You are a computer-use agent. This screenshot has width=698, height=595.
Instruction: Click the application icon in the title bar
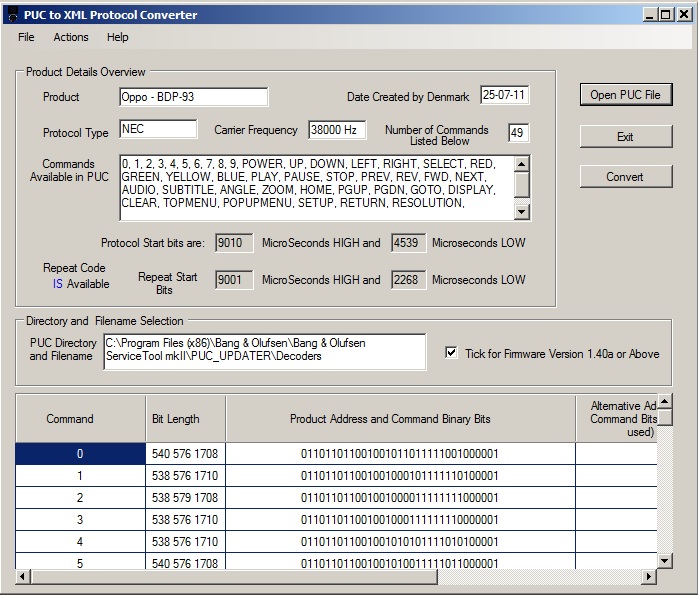(11, 14)
